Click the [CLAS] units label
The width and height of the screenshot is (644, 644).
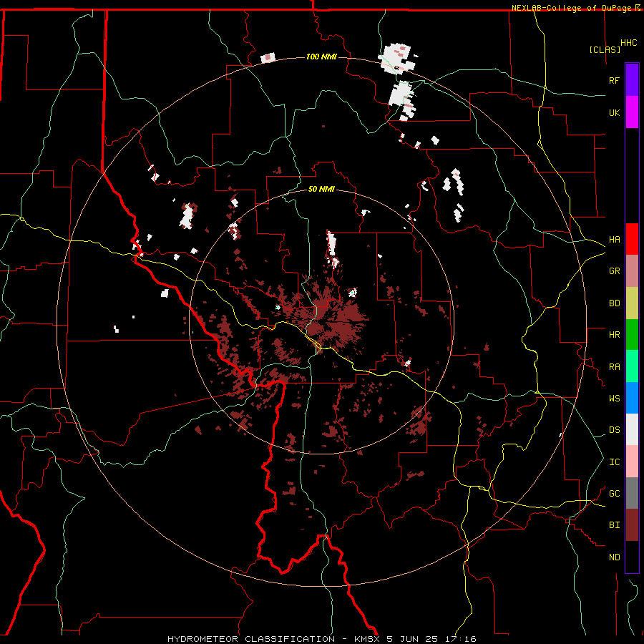[x=605, y=49]
